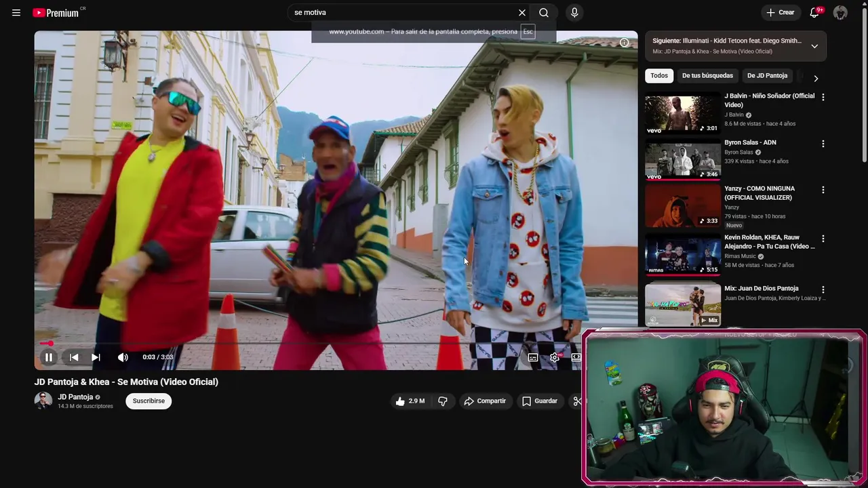Mute the video volume
This screenshot has width=868, height=488.
[123, 357]
